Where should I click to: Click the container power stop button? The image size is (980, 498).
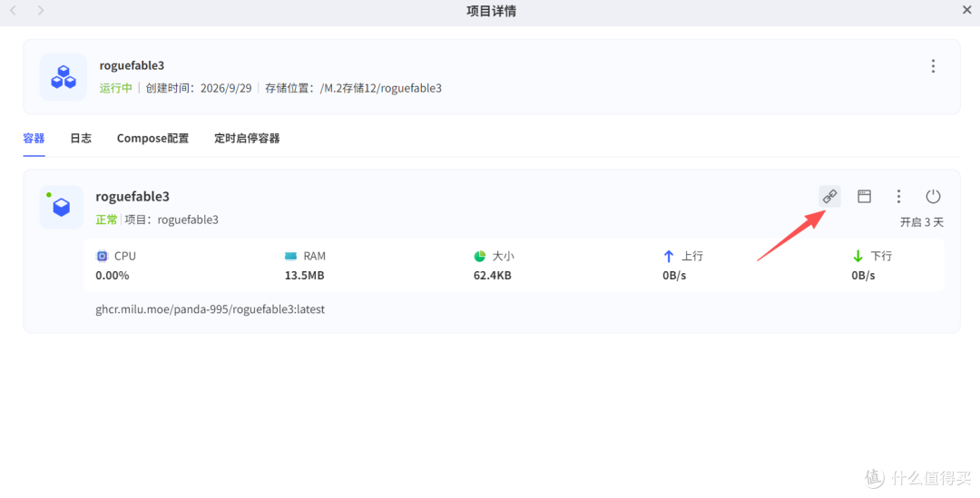[x=933, y=196]
